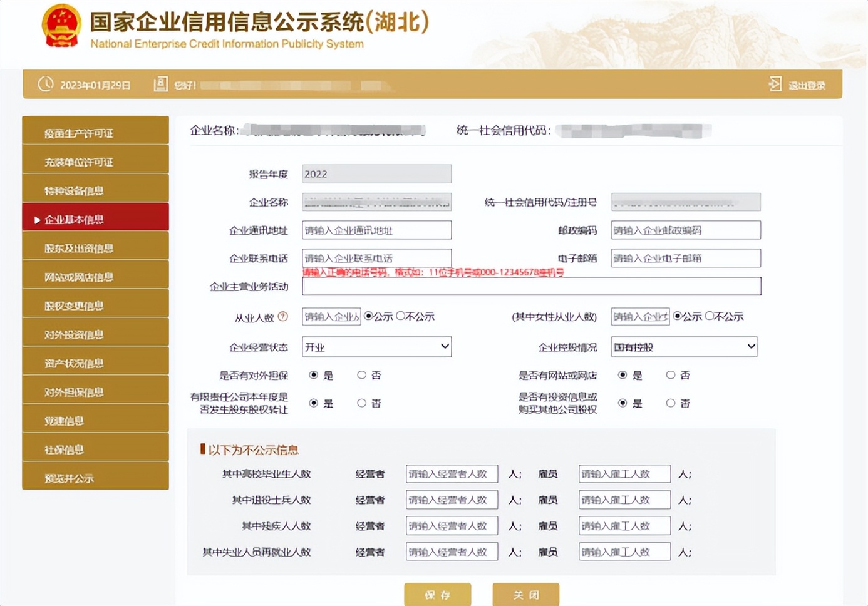Viewport: 868px width, 606px height.
Task: Open the 企业经营状态 dropdown
Action: coord(376,346)
